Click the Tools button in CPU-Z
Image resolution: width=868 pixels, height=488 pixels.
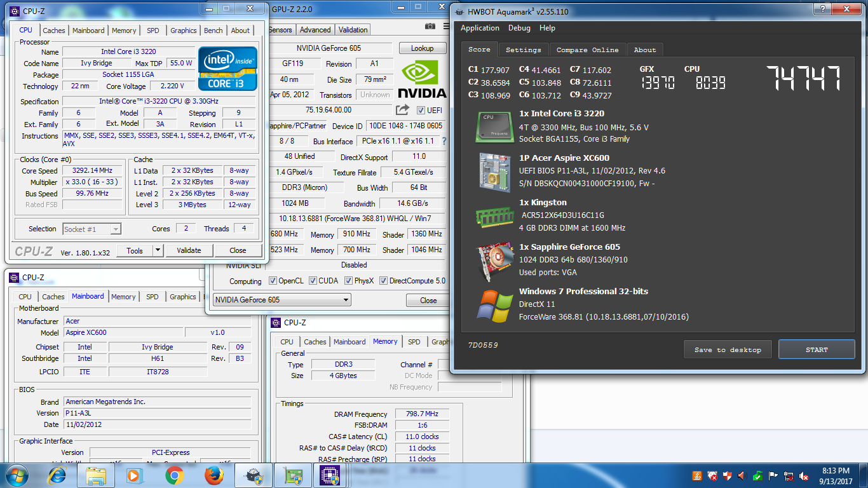coord(135,250)
